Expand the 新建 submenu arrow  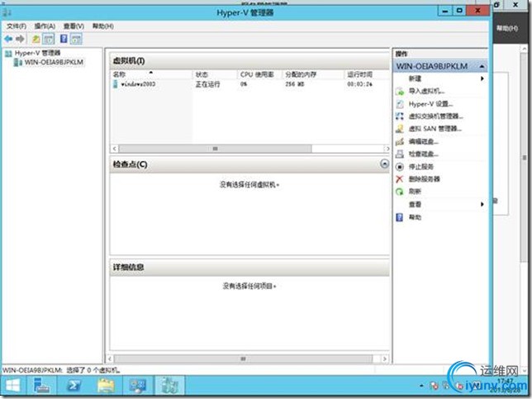[x=482, y=78]
